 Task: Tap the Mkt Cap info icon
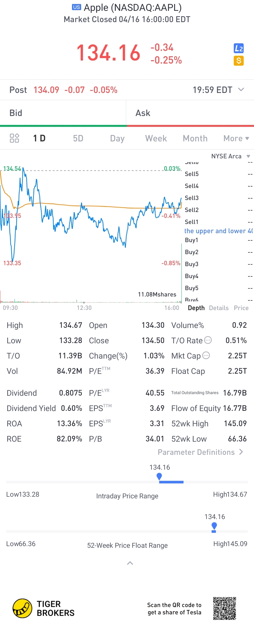pyautogui.click(x=206, y=355)
